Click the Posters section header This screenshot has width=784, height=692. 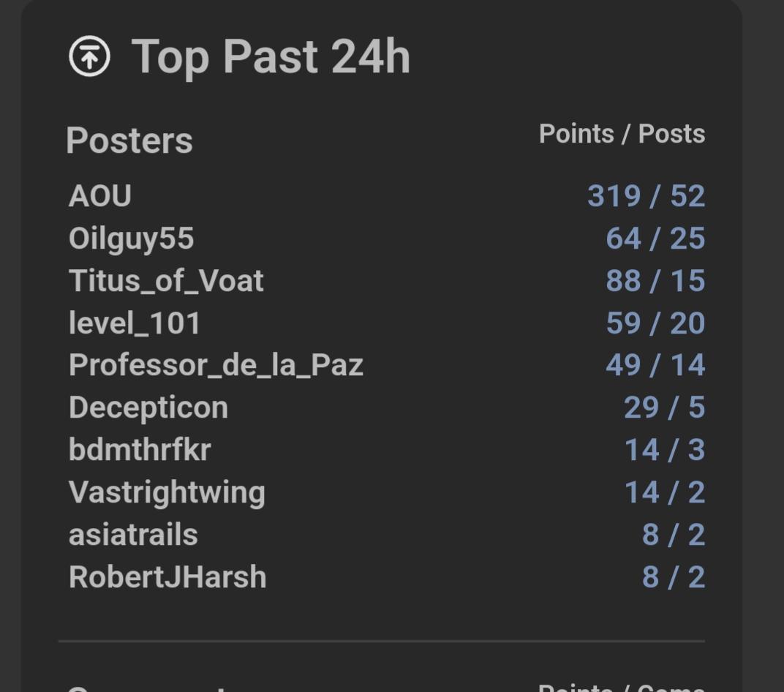pos(129,140)
